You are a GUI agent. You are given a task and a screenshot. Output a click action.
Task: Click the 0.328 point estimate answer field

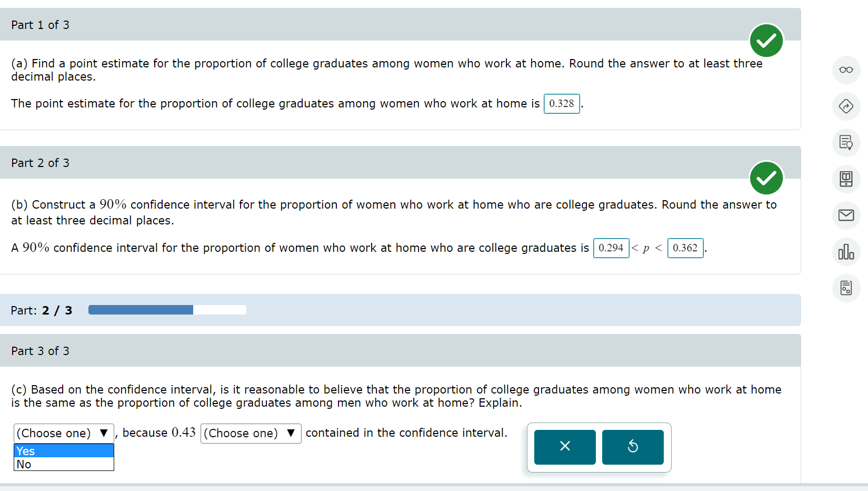(x=561, y=103)
